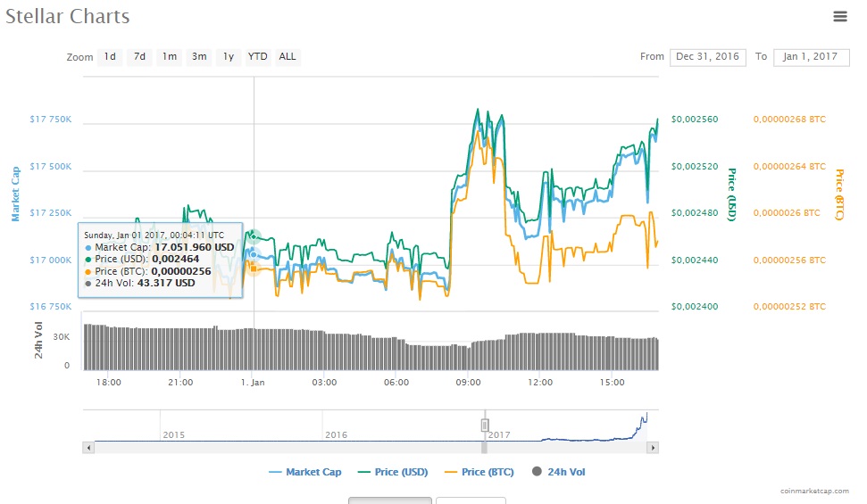Open the chart context hamburger menu
The width and height of the screenshot is (867, 504).
[840, 17]
